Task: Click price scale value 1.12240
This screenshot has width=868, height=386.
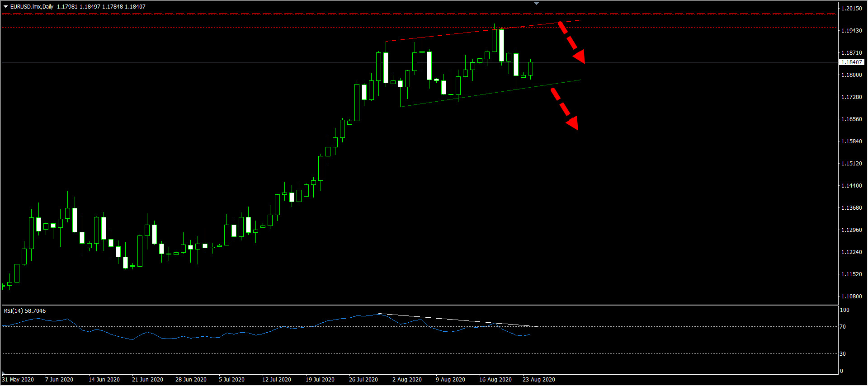Action: [852, 252]
